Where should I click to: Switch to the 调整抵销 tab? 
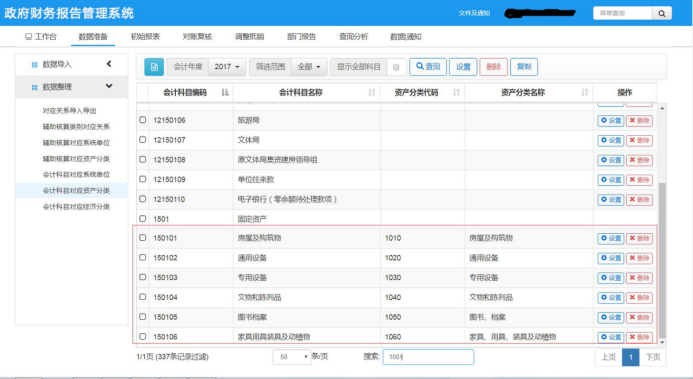coord(249,37)
